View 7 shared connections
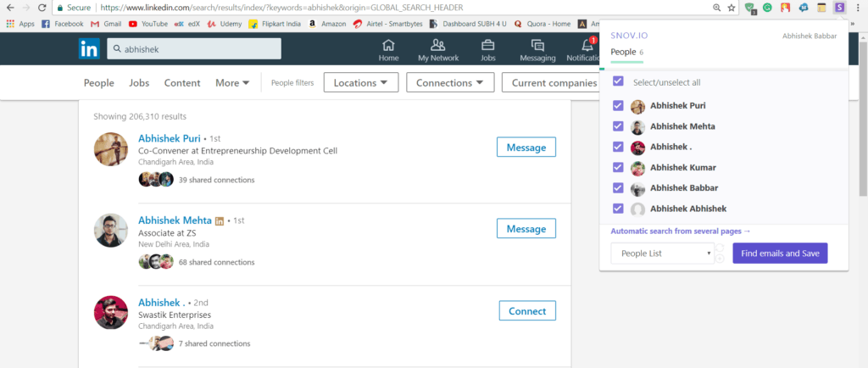This screenshot has width=868, height=368. pyautogui.click(x=214, y=343)
